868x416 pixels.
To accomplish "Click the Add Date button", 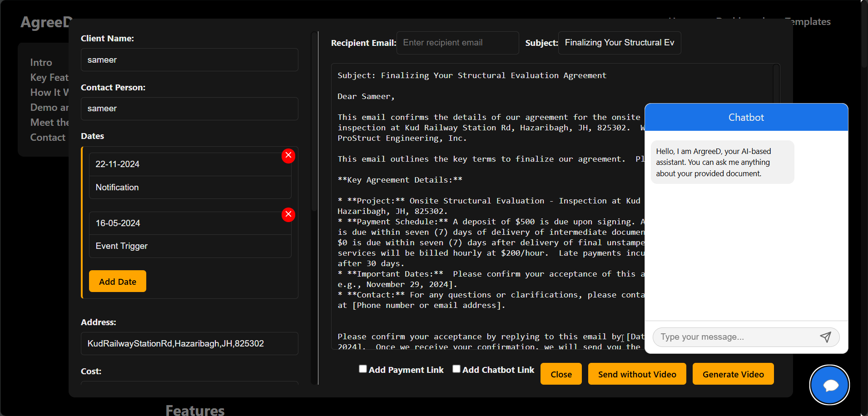I will point(118,281).
